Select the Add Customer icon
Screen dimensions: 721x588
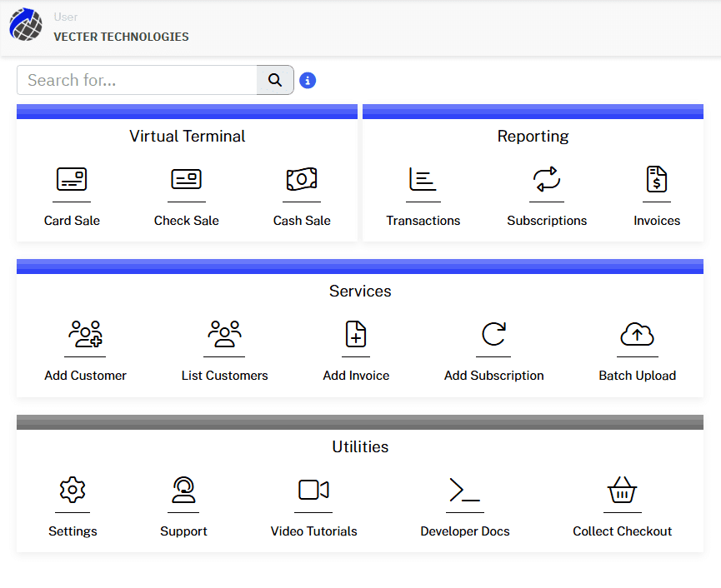coord(85,335)
